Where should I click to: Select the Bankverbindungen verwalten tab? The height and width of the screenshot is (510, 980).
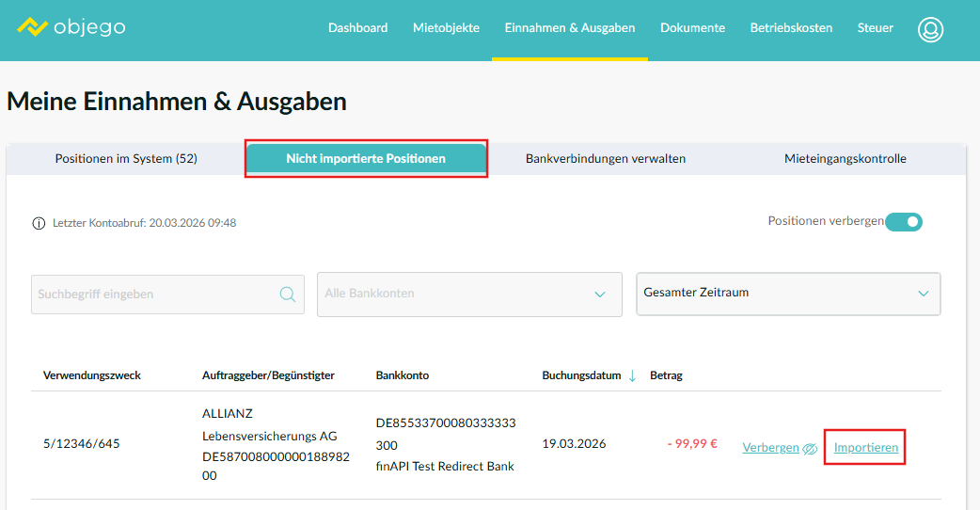coord(605,159)
